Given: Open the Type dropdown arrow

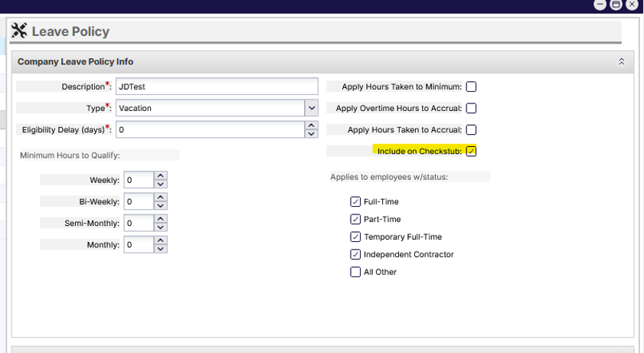Looking at the screenshot, I should 312,108.
